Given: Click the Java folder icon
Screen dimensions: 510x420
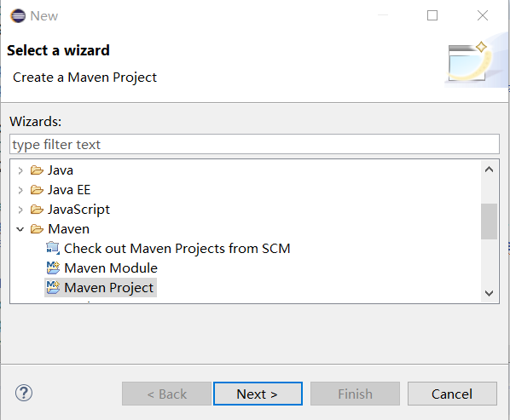Looking at the screenshot, I should (x=37, y=170).
